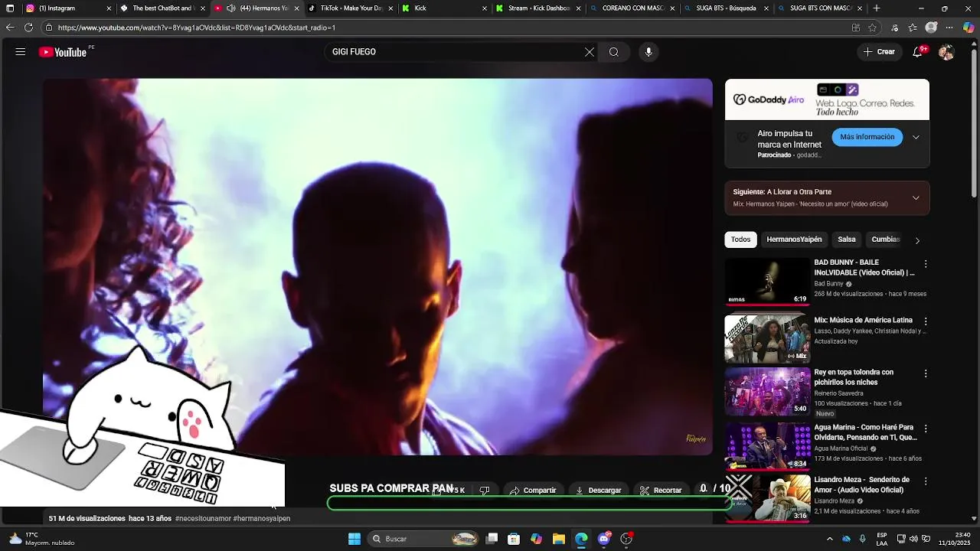Viewport: 980px width, 551px height.
Task: Open File Explorer from taskbar
Action: coord(559,539)
